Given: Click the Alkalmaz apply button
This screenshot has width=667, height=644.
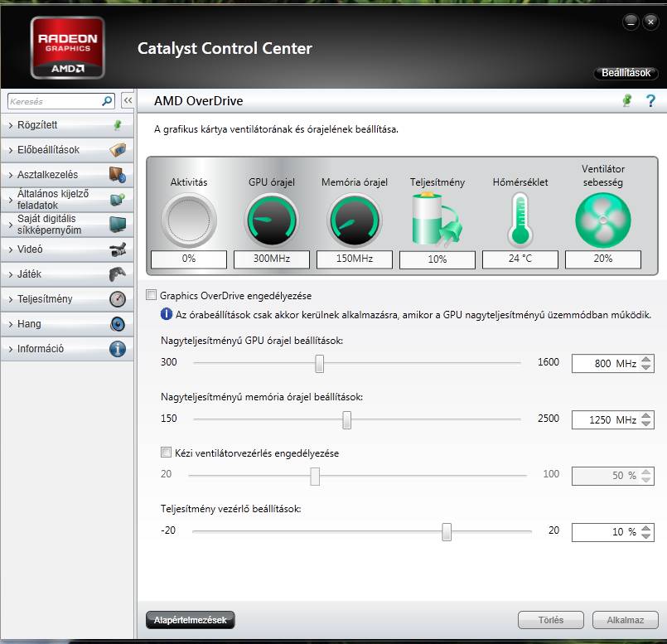Looking at the screenshot, I should click(626, 620).
